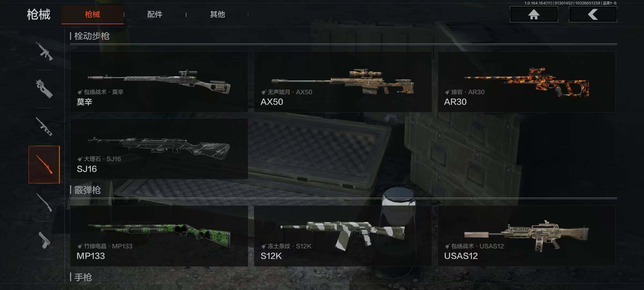Select the red bolt-action rifle category icon
644x290 pixels.
(x=44, y=165)
